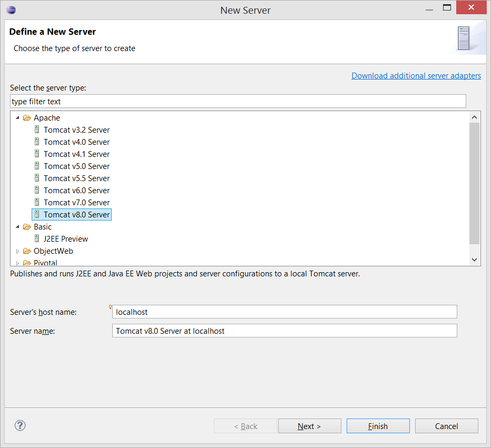This screenshot has width=491, height=448.
Task: Click the Next button
Action: [309, 426]
